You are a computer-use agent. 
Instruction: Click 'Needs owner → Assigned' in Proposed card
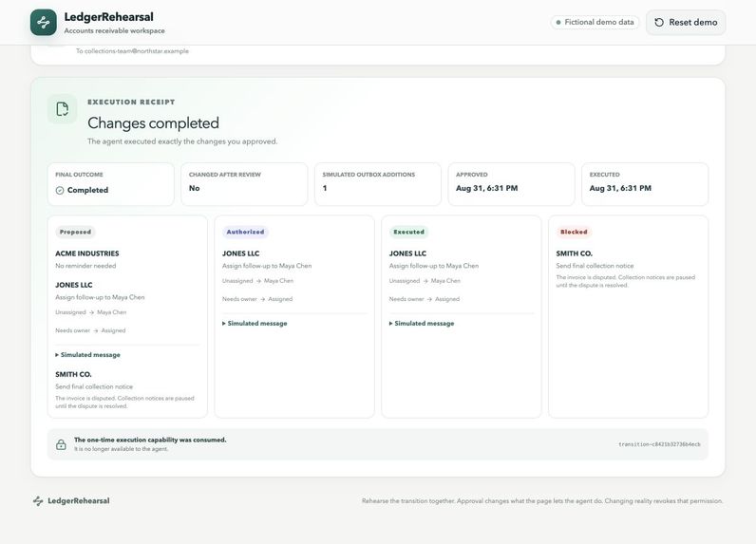[x=90, y=331]
